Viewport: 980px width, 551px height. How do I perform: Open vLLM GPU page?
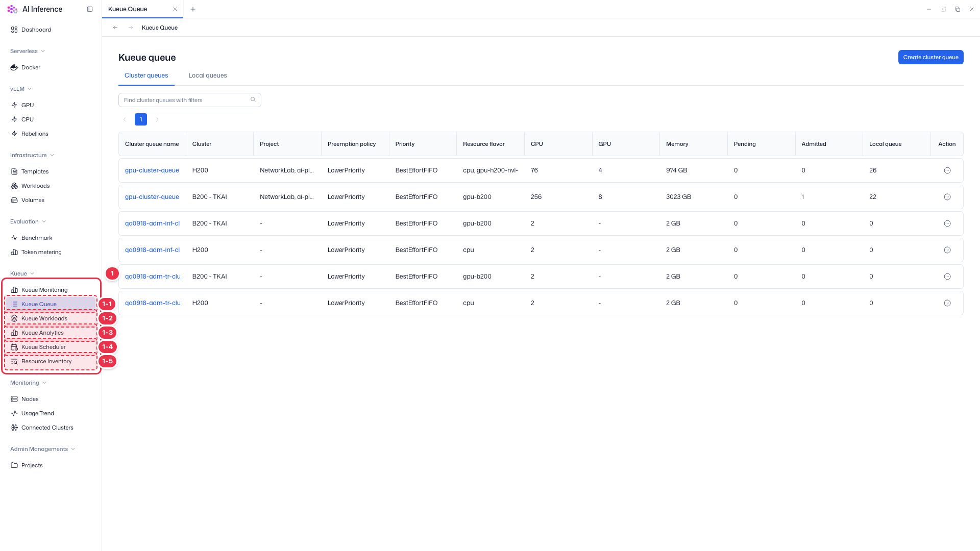click(22, 105)
